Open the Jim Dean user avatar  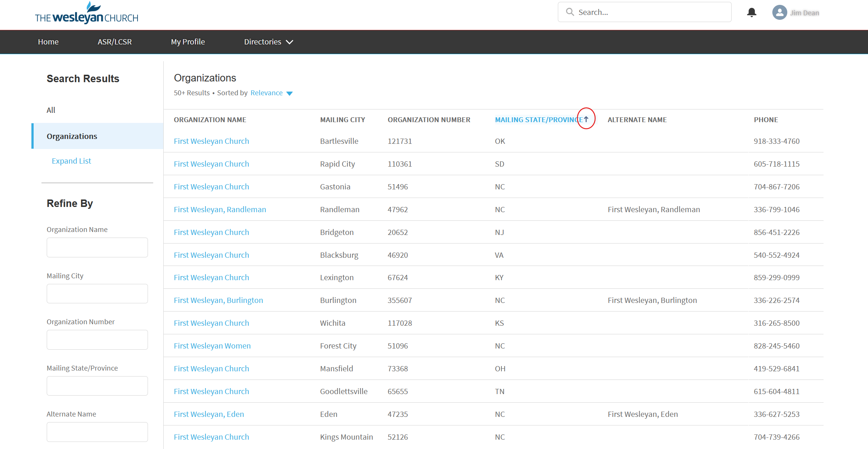(779, 12)
